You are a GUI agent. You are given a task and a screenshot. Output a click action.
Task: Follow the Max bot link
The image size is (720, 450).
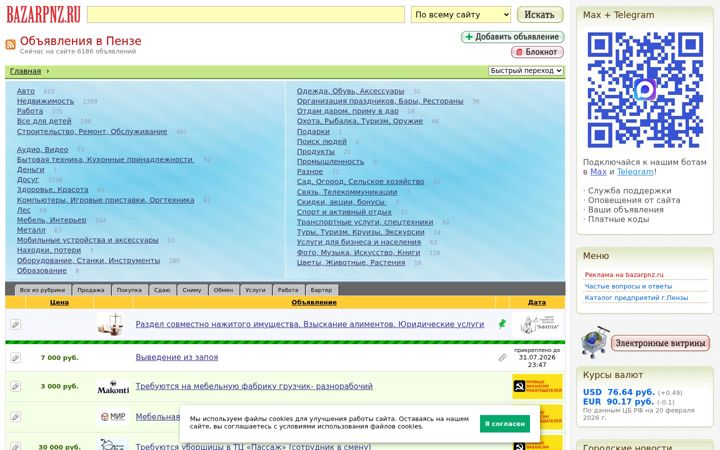tap(598, 172)
